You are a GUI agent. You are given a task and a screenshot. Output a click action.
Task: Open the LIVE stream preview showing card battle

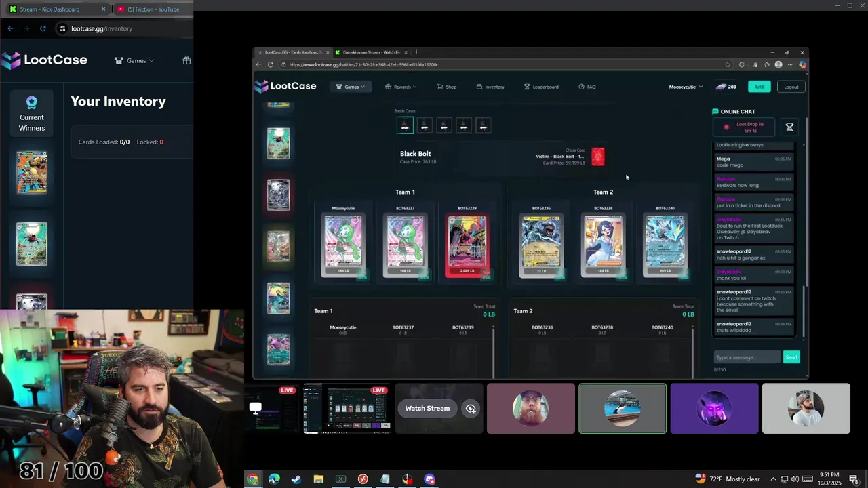(347, 409)
